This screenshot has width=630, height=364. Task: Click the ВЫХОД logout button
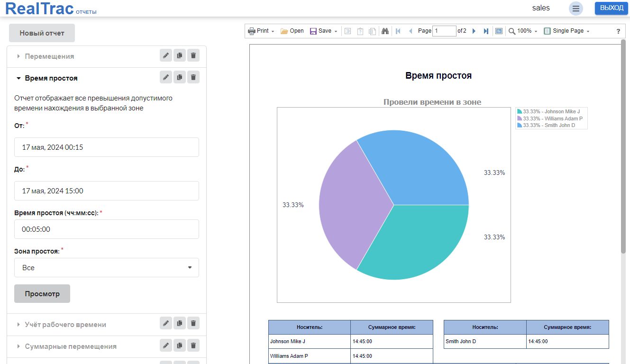coord(612,8)
